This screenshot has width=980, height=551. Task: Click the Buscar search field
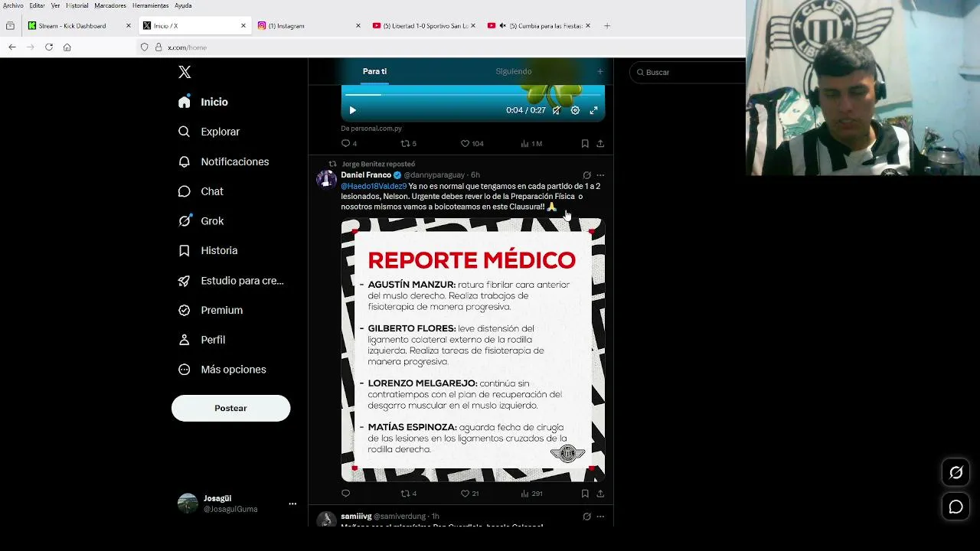point(689,72)
